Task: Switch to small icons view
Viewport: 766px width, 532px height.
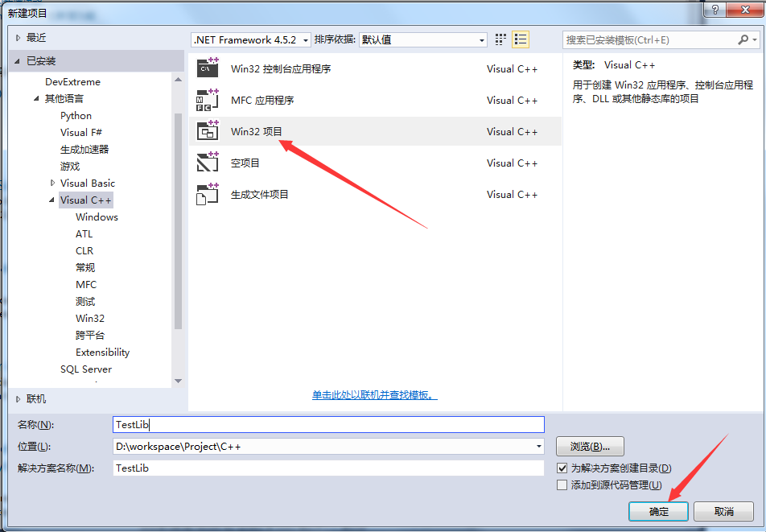Action: coord(500,39)
